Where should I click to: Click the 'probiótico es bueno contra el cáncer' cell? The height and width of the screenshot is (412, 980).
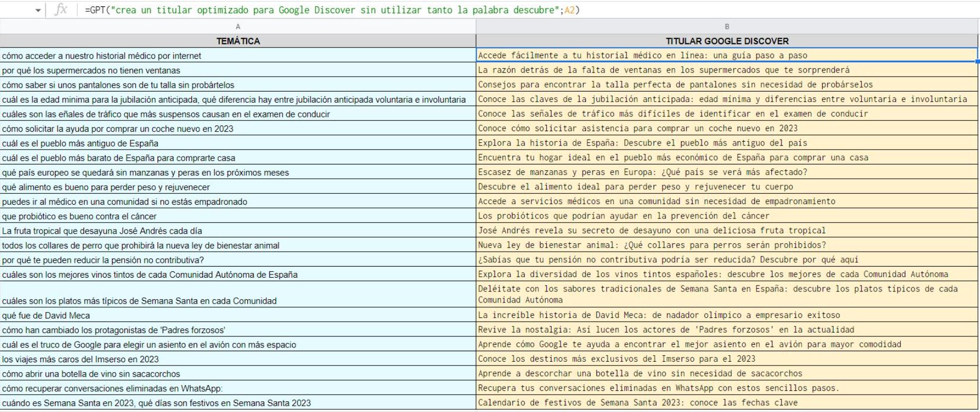pos(238,216)
